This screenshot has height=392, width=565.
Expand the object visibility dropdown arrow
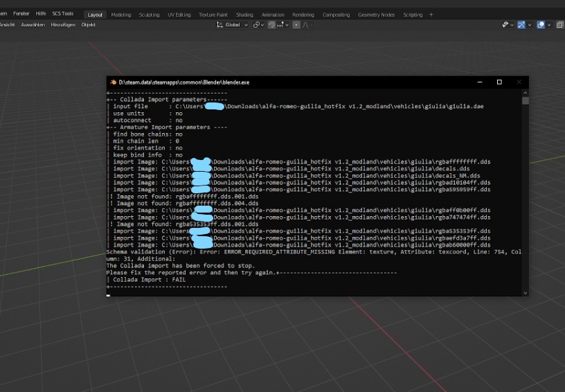(x=512, y=25)
